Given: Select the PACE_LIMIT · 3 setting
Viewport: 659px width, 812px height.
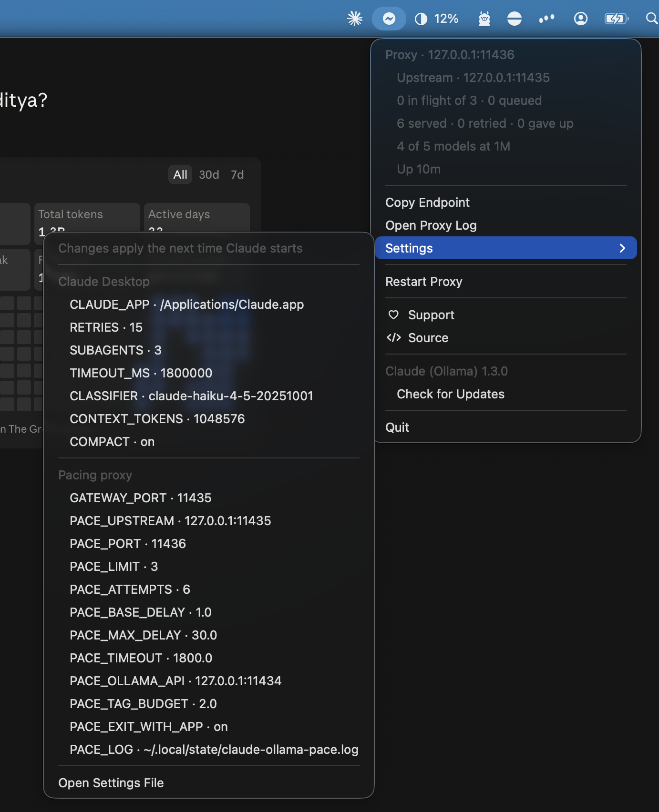Looking at the screenshot, I should pos(209,566).
